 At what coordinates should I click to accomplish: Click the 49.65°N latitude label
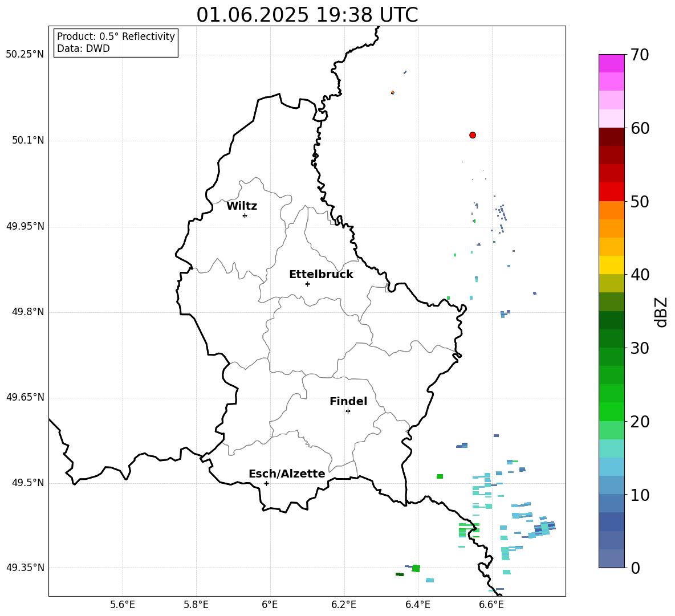click(x=25, y=397)
